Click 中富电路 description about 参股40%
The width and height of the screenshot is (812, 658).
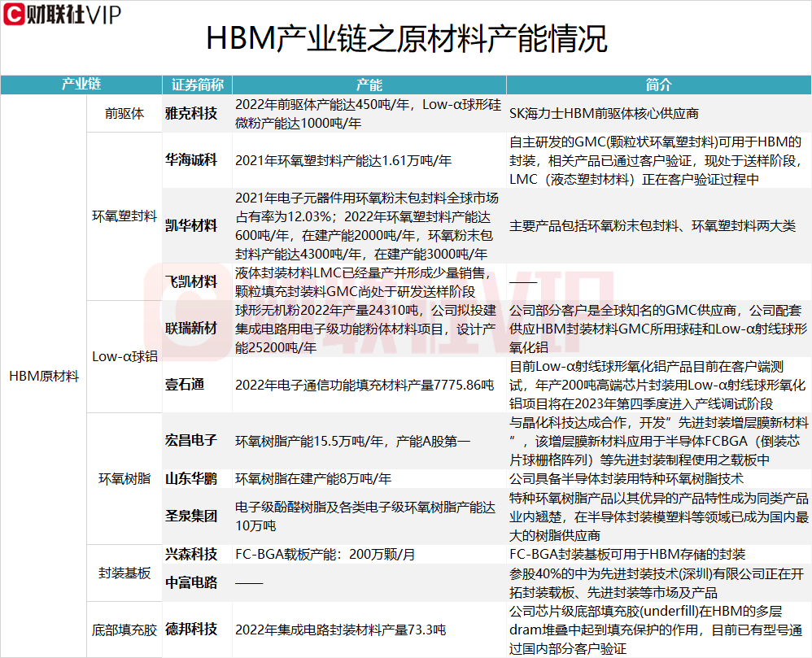click(x=659, y=582)
